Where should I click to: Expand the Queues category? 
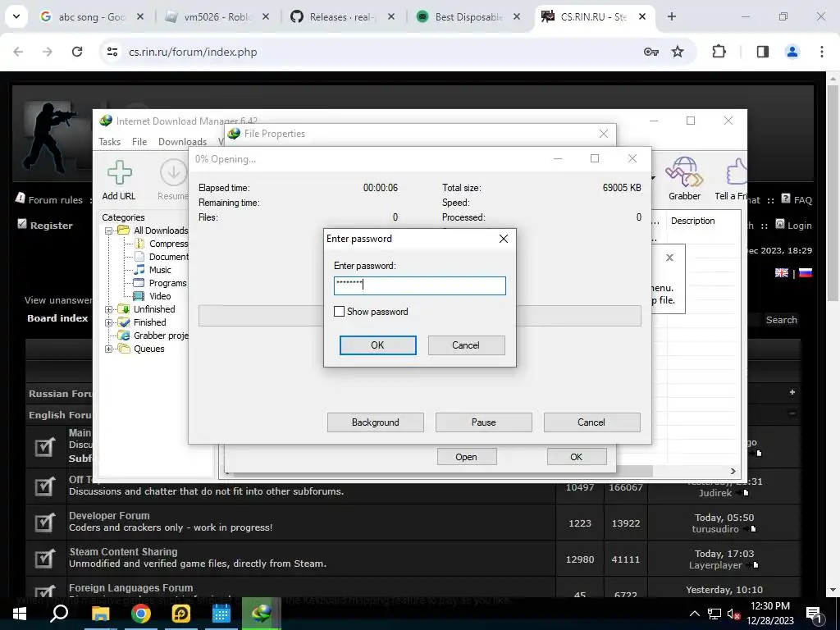(x=109, y=349)
